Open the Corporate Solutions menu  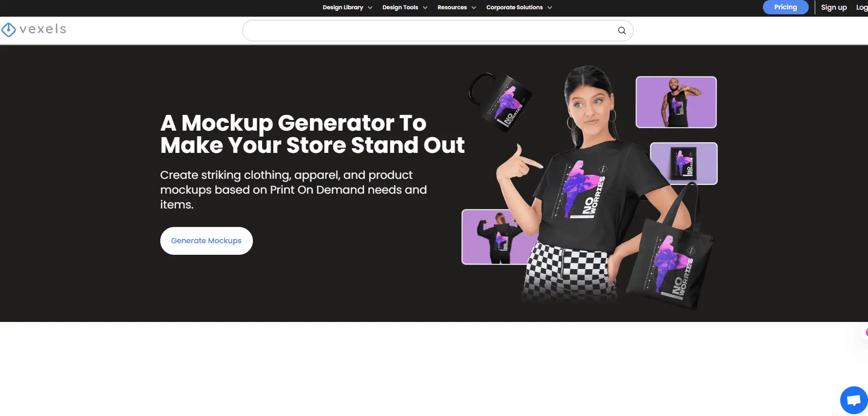point(514,7)
